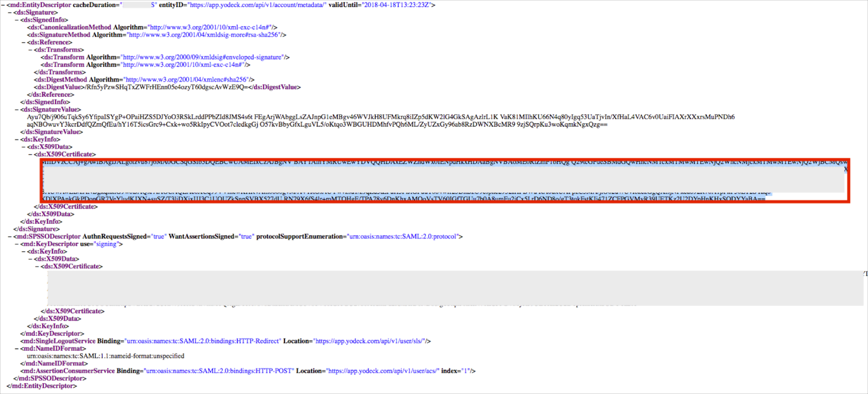This screenshot has width=868, height=394.
Task: Collapse the md:SPSSODescriptor node
Action: (10, 237)
